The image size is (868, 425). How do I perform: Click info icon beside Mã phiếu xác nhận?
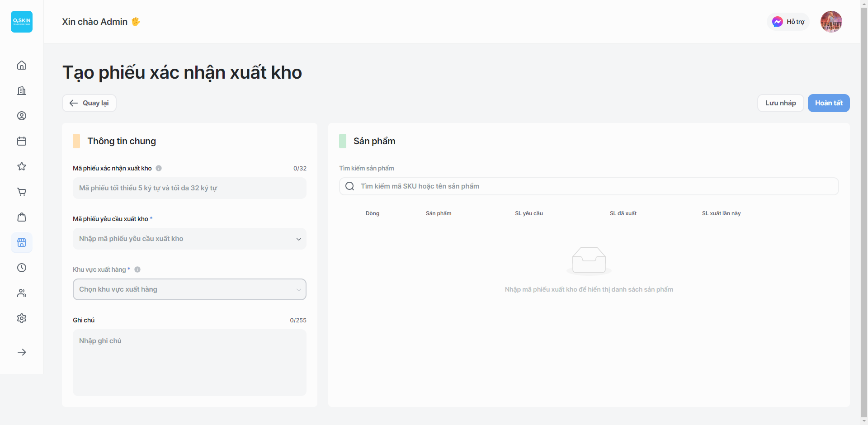coord(159,168)
